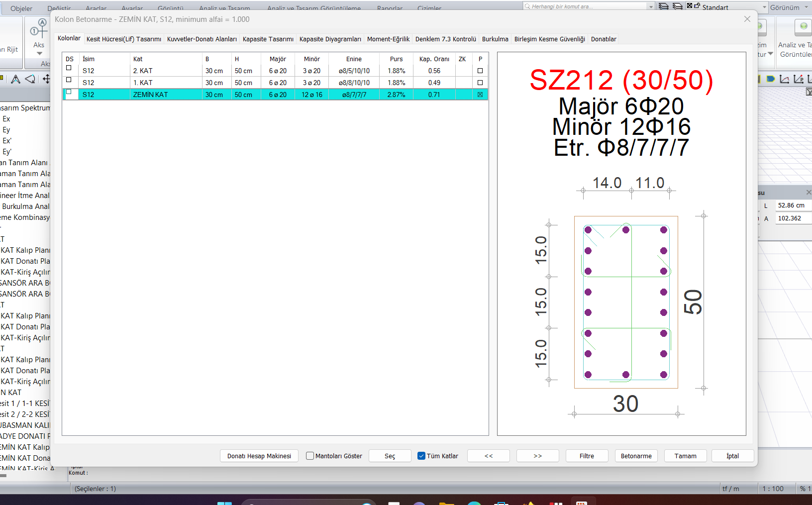The width and height of the screenshot is (812, 505).
Task: Click the Seç button
Action: click(x=390, y=456)
